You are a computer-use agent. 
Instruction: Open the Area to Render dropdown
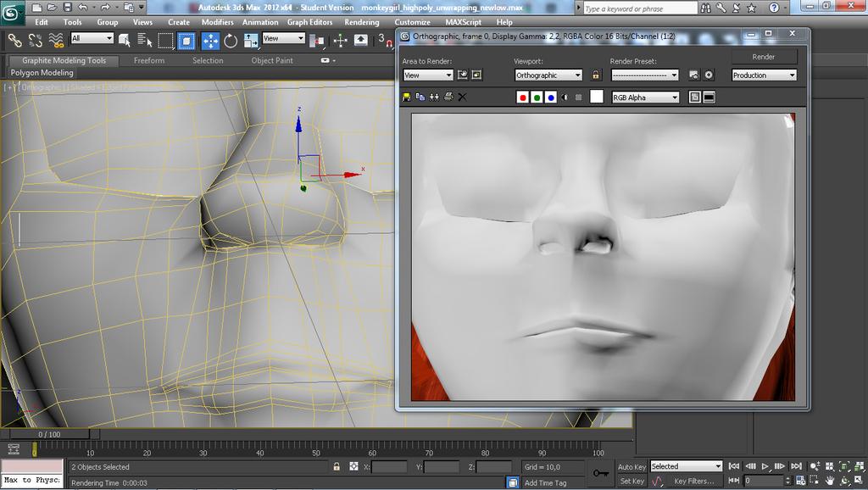(x=428, y=75)
